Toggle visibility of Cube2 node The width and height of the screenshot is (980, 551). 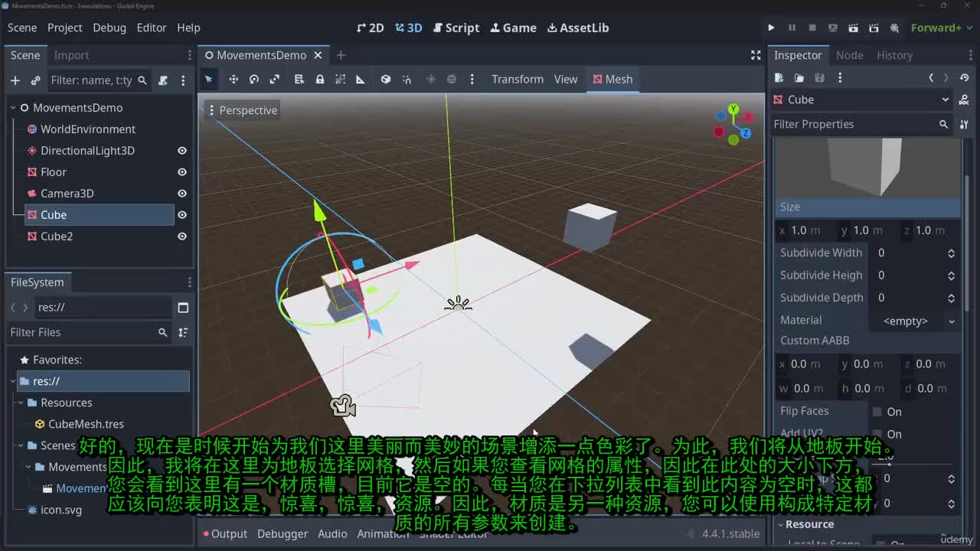182,236
